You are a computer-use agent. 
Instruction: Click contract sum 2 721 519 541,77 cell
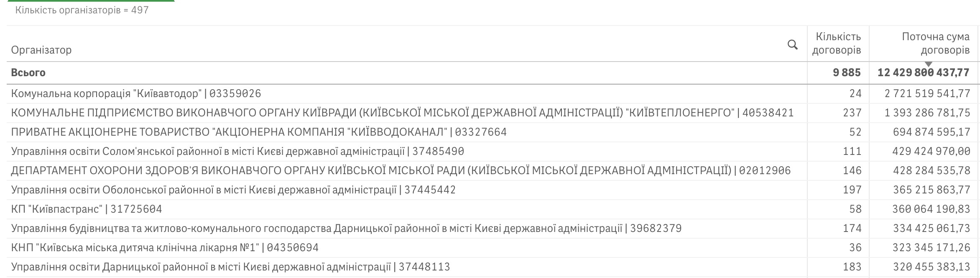pos(927,93)
